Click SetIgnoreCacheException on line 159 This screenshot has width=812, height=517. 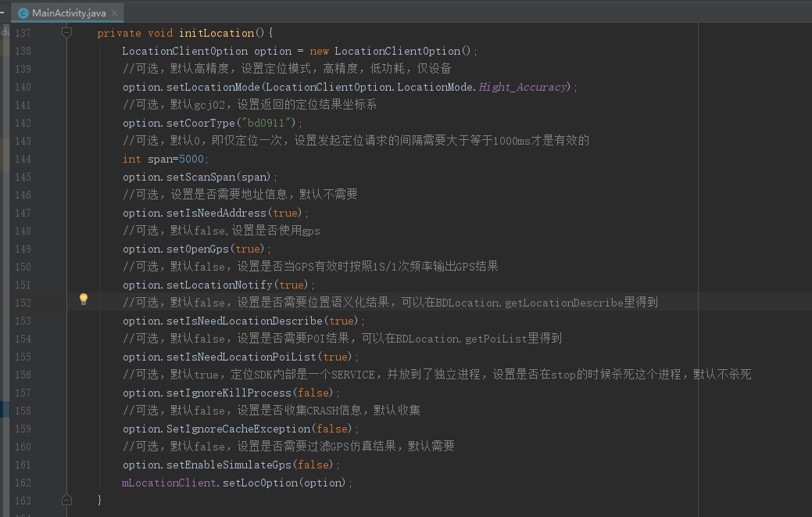pyautogui.click(x=238, y=429)
